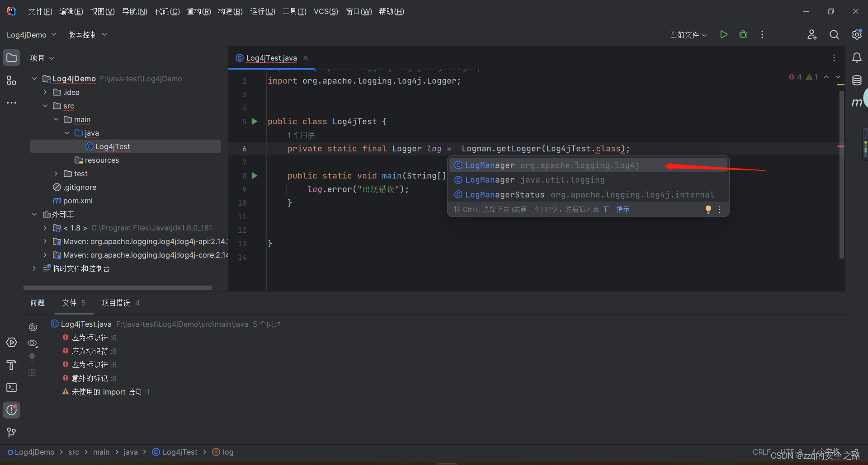Open the 编辑(E) menu
868x465 pixels.
71,11
